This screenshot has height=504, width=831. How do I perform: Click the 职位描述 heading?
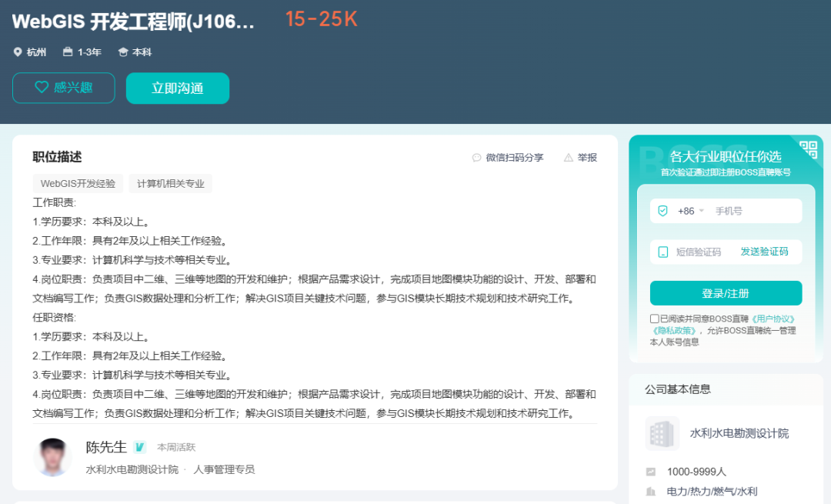[57, 157]
